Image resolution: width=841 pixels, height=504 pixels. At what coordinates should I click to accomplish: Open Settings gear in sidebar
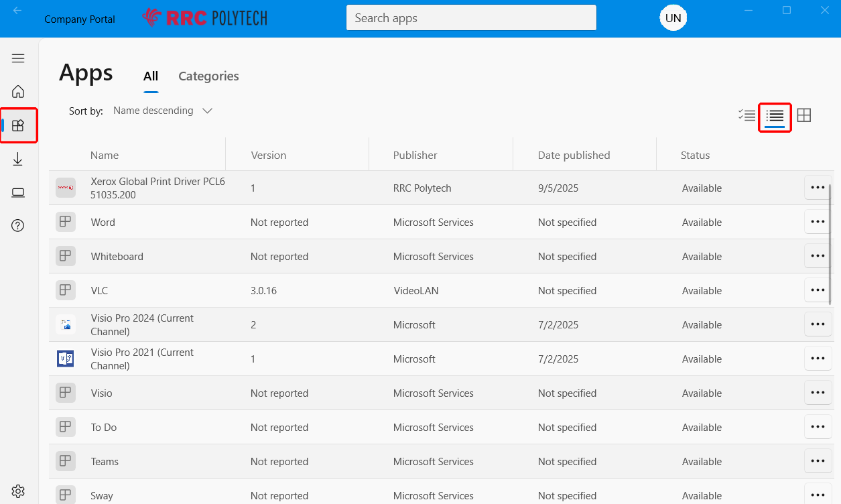click(x=18, y=491)
